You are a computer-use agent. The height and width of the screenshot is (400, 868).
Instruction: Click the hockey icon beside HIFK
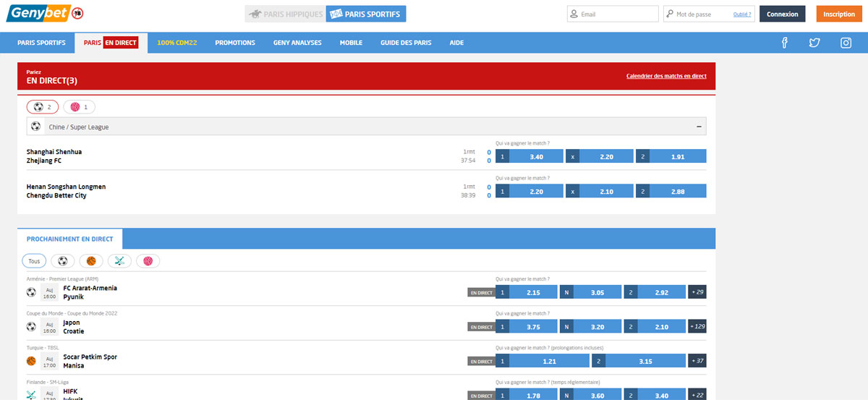pyautogui.click(x=31, y=395)
